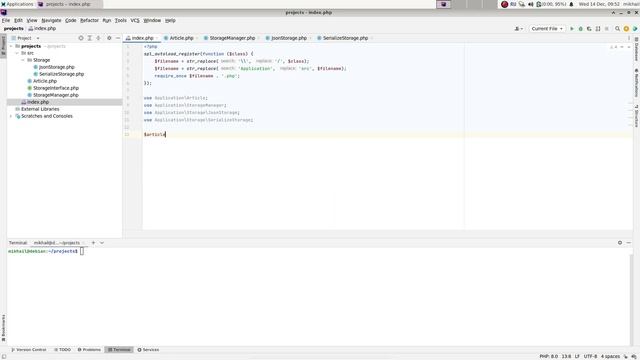640x360 pixels.
Task: Toggle Structure tool window on right stripe
Action: pyautogui.click(x=636, y=116)
